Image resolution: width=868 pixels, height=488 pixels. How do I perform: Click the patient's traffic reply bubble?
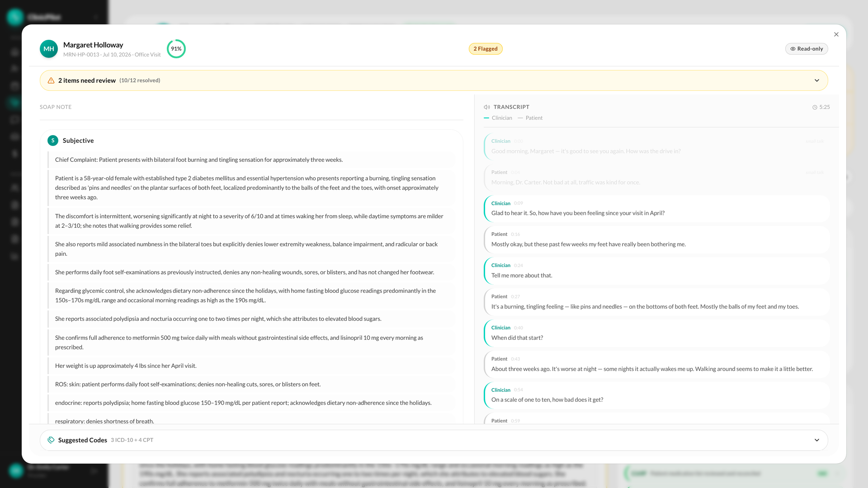pyautogui.click(x=656, y=178)
